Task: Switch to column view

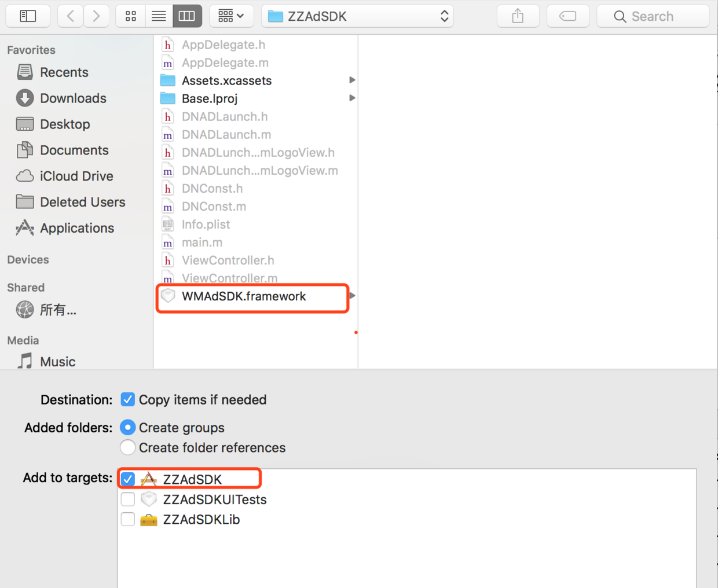Action: pyautogui.click(x=187, y=16)
